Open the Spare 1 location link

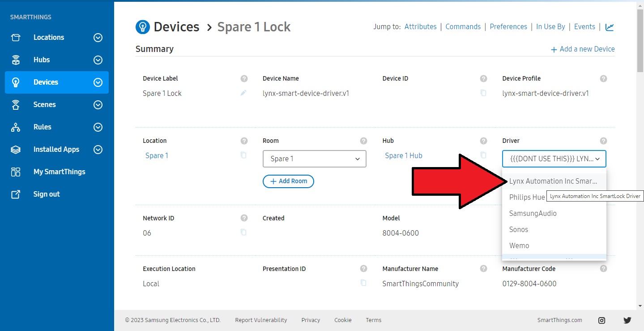coord(157,156)
